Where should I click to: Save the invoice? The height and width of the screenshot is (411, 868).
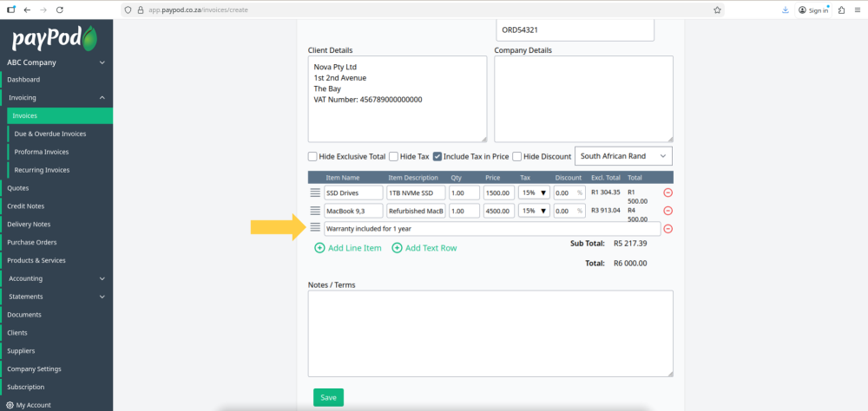tap(328, 397)
